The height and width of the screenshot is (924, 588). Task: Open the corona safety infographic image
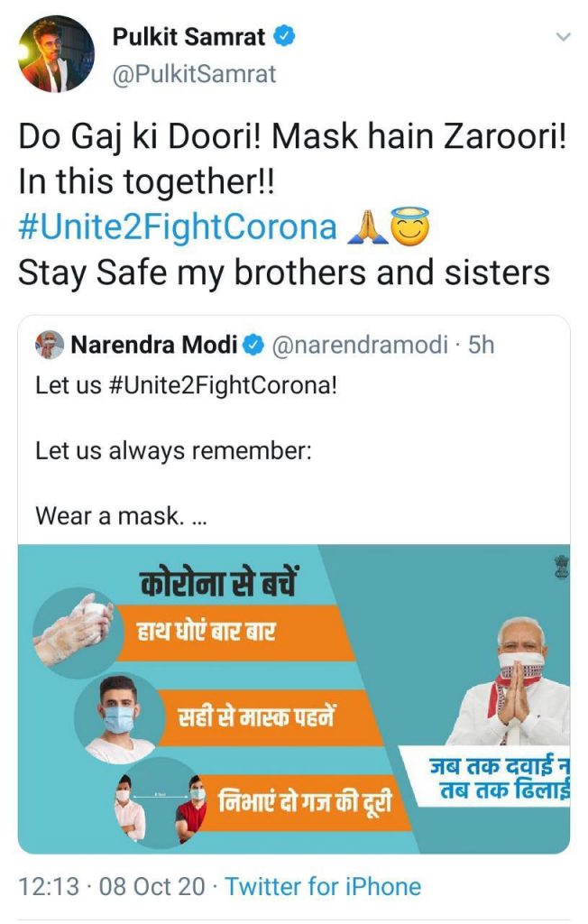pyautogui.click(x=294, y=699)
